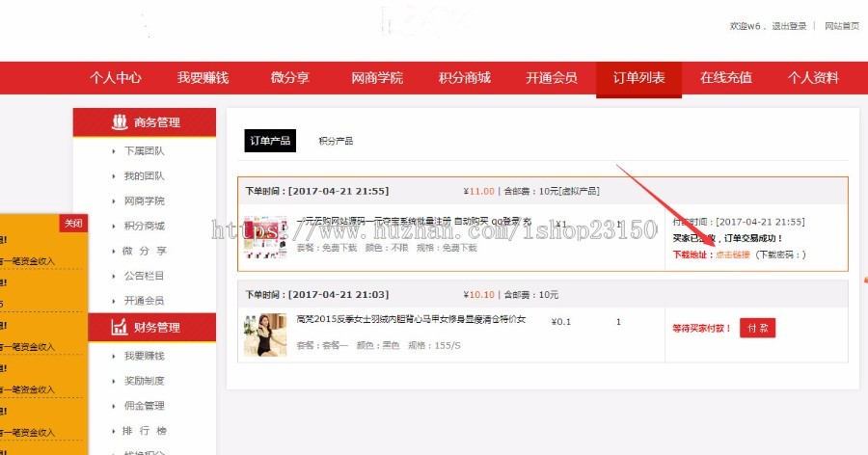Switch to the 订单产品 tab

click(270, 141)
